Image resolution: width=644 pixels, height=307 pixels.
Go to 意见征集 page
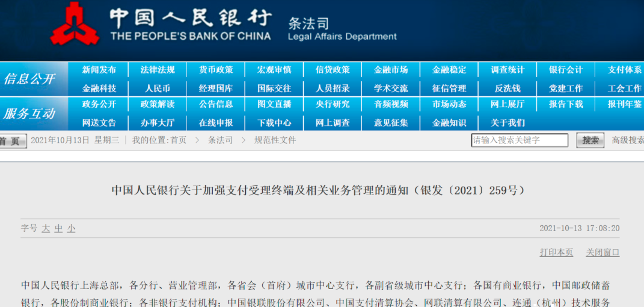pos(391,123)
